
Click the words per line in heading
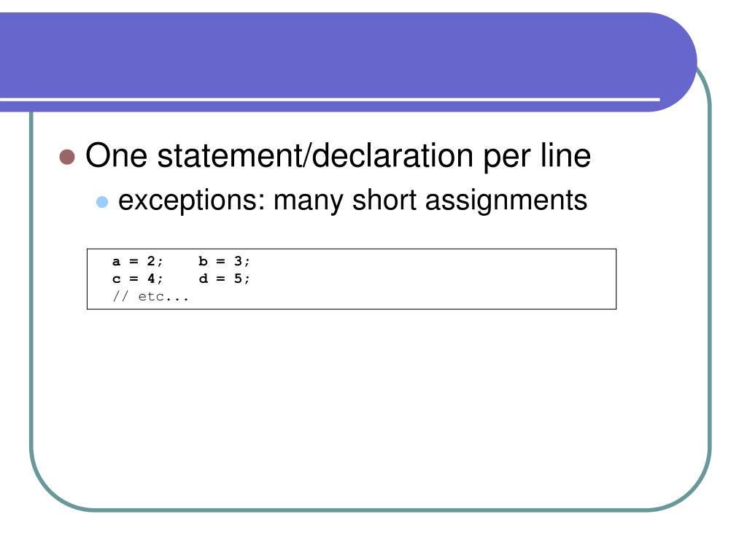click(537, 156)
